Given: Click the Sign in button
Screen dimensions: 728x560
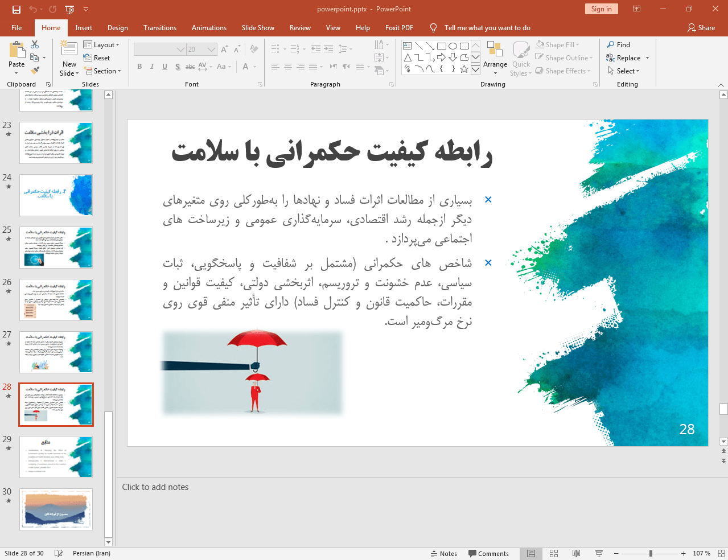Looking at the screenshot, I should pyautogui.click(x=601, y=9).
